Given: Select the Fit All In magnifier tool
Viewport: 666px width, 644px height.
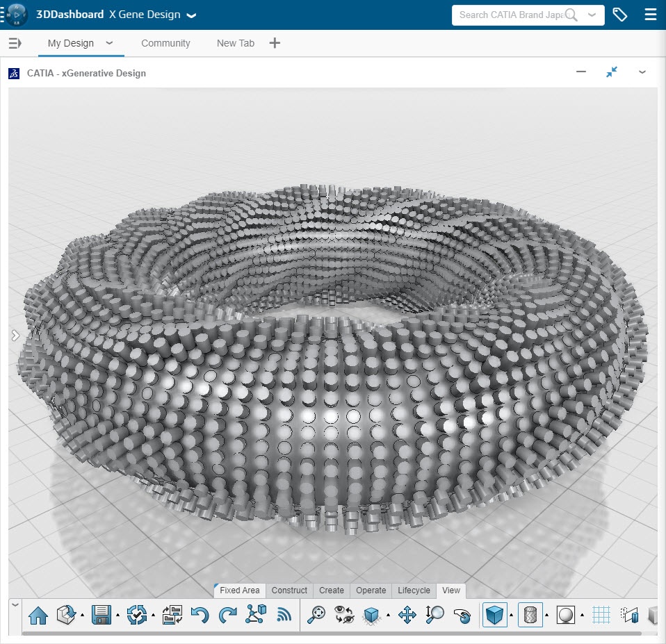Looking at the screenshot, I should tap(316, 615).
